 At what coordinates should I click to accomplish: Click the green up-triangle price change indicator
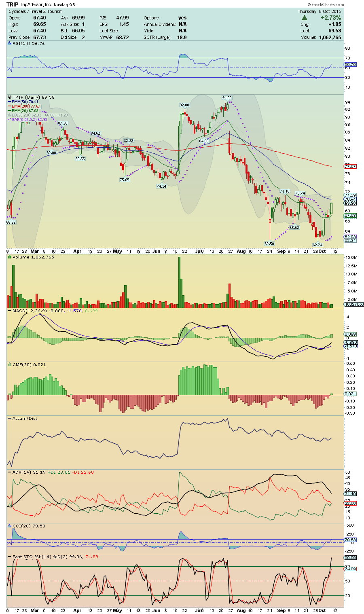(x=305, y=18)
